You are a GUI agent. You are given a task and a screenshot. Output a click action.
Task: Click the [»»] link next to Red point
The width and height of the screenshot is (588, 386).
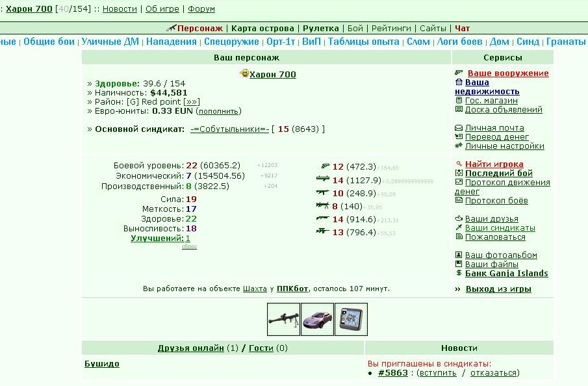[192, 101]
